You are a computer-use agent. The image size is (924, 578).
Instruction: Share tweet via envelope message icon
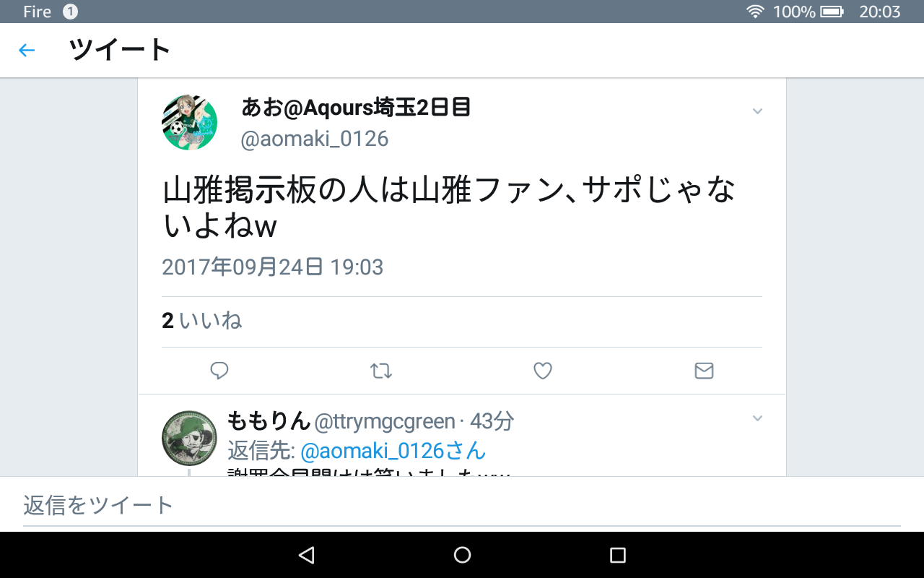pos(704,371)
